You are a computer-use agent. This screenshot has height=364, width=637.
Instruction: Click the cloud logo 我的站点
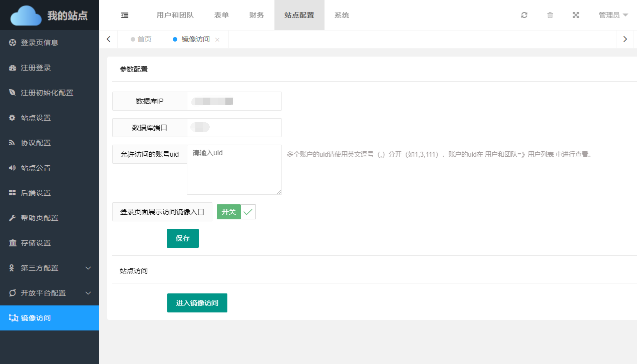click(x=49, y=15)
